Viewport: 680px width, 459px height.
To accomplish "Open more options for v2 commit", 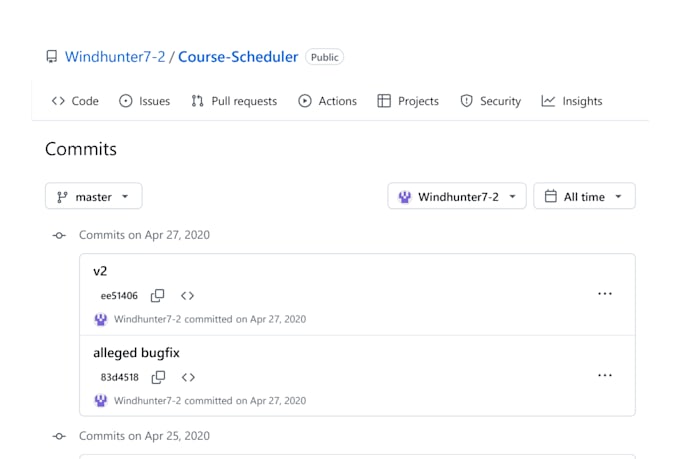I will 605,294.
